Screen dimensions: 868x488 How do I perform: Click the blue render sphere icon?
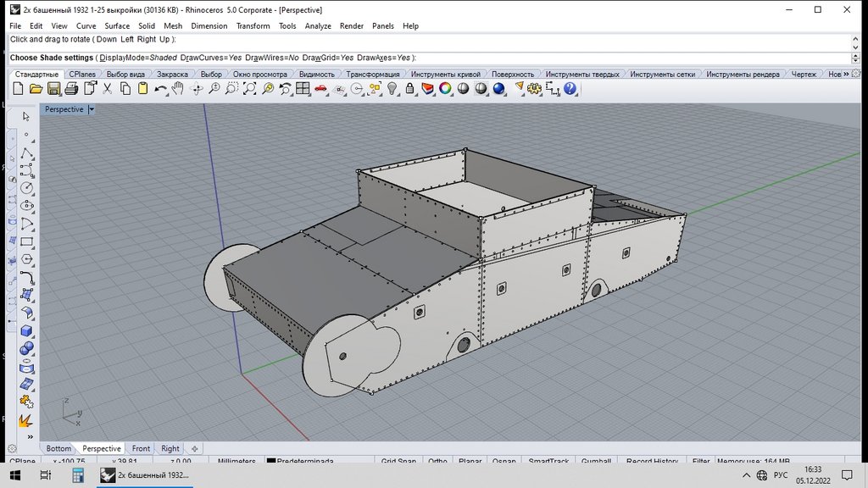pos(498,88)
